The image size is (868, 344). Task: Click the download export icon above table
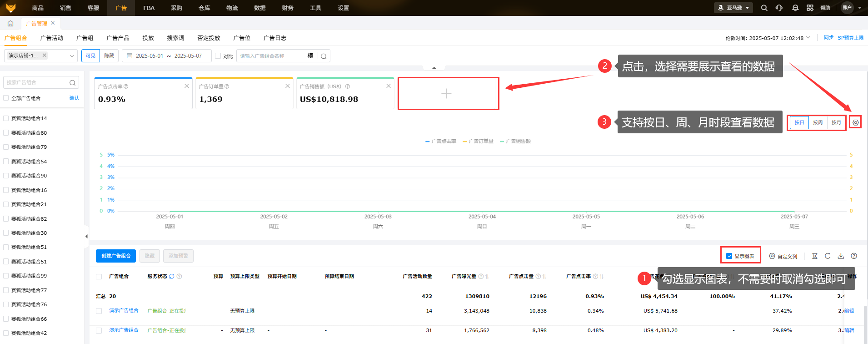click(841, 256)
